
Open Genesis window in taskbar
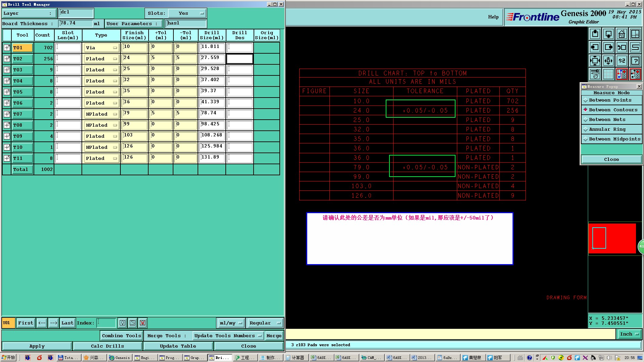119,358
